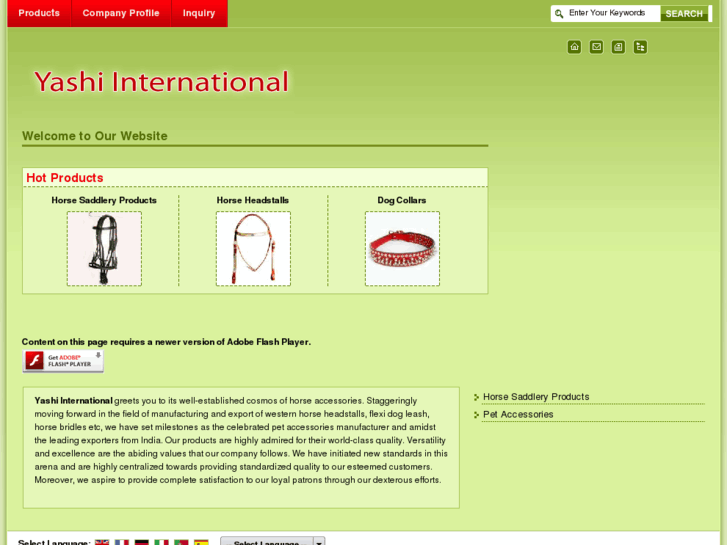Click Horse Saddlery Products title in Hot Products

point(104,200)
